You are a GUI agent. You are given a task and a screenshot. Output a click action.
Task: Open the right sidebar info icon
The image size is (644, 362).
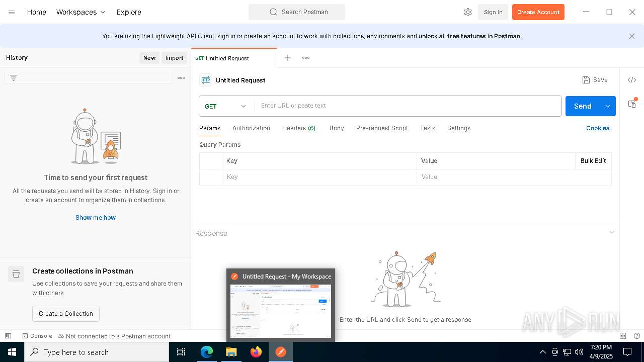632,104
